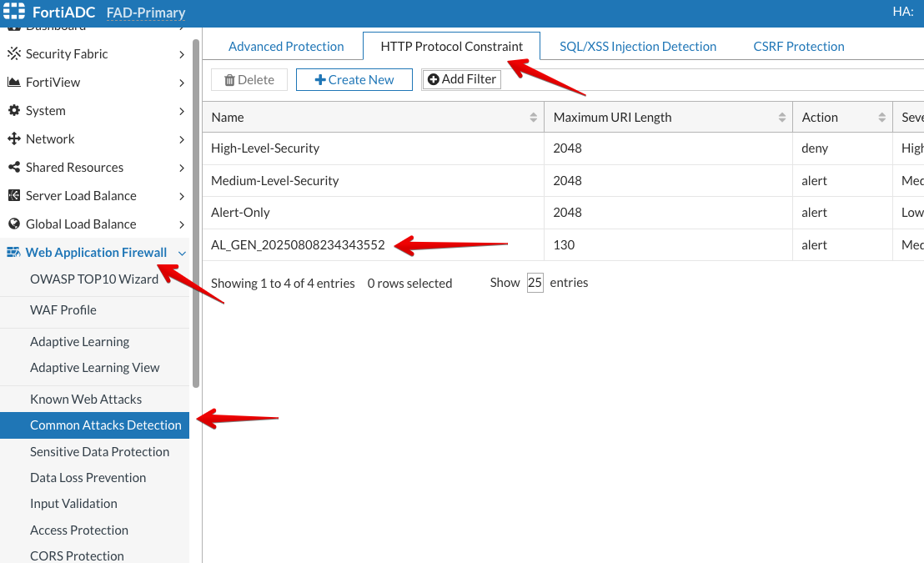Expand the Security Fabric chevron
Viewport: 924px width, 563px height.
tap(182, 54)
